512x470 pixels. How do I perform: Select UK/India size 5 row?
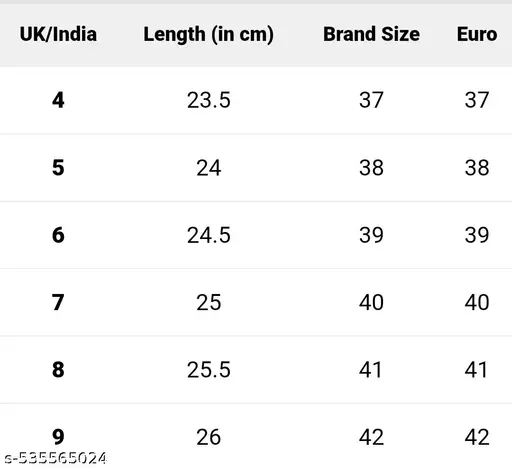(256, 168)
